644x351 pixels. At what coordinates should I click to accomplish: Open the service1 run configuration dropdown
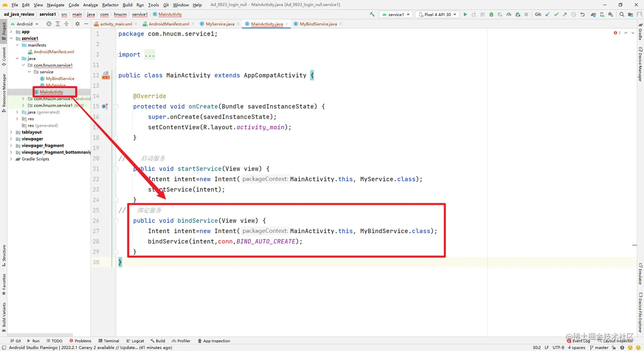[396, 14]
